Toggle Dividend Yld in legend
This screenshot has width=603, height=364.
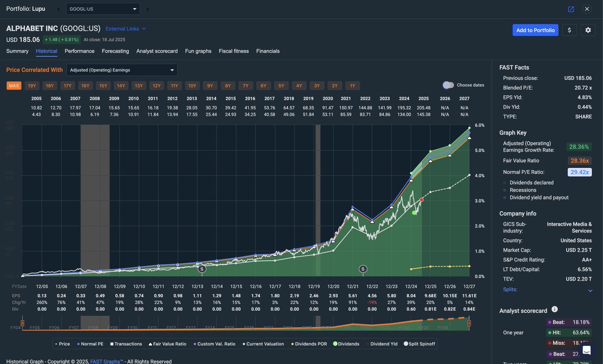click(383, 344)
